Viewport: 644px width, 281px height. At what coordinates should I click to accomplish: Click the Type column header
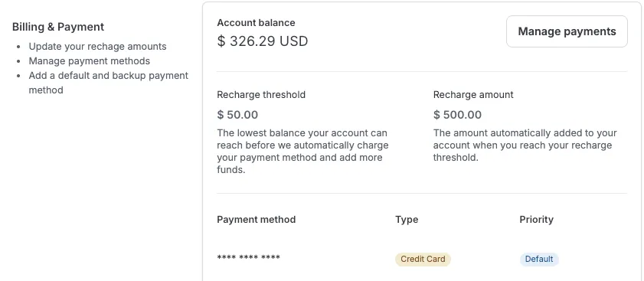click(407, 220)
